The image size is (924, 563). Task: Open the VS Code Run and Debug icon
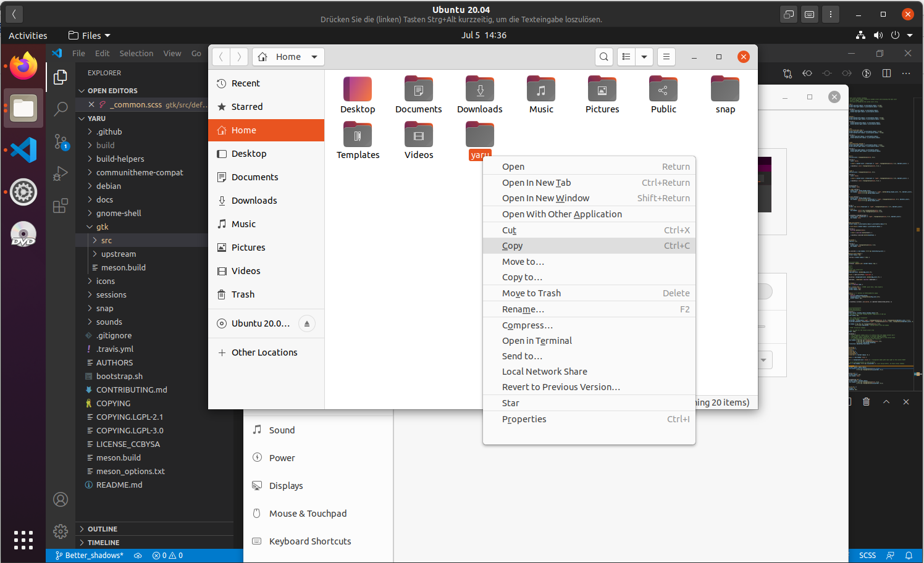pyautogui.click(x=61, y=173)
